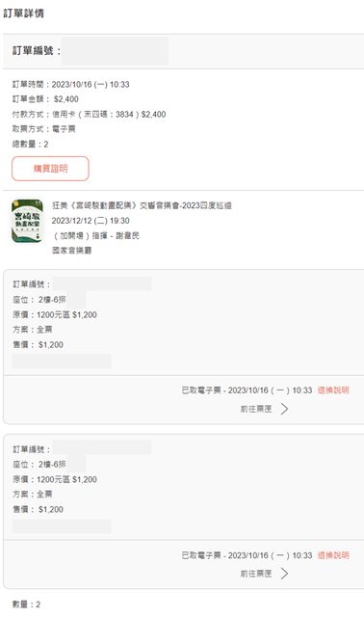Click the first ticket's masked 訂單編號 field
364x617 pixels.
coord(102,283)
